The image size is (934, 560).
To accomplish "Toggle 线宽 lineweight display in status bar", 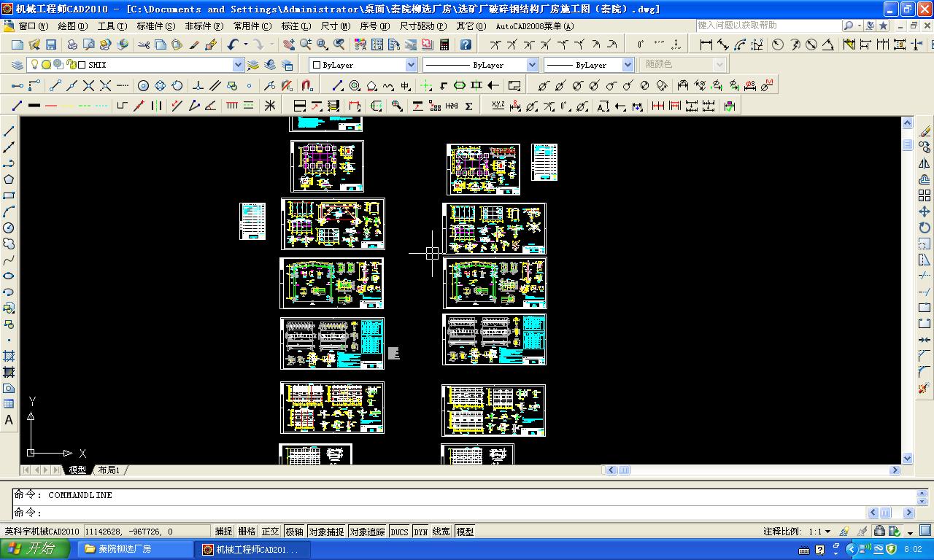I will tap(441, 532).
